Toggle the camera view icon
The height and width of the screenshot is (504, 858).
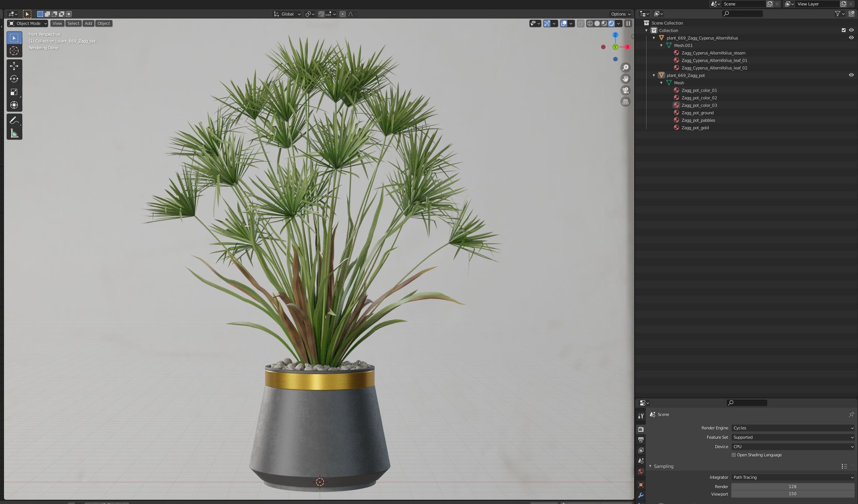pos(625,91)
